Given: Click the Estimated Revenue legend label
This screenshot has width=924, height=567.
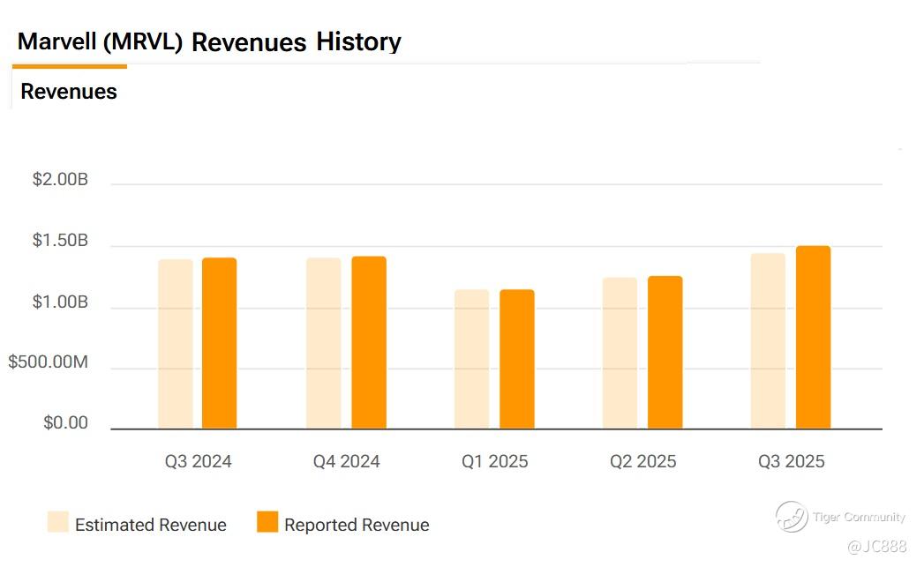Looking at the screenshot, I should coord(151,525).
